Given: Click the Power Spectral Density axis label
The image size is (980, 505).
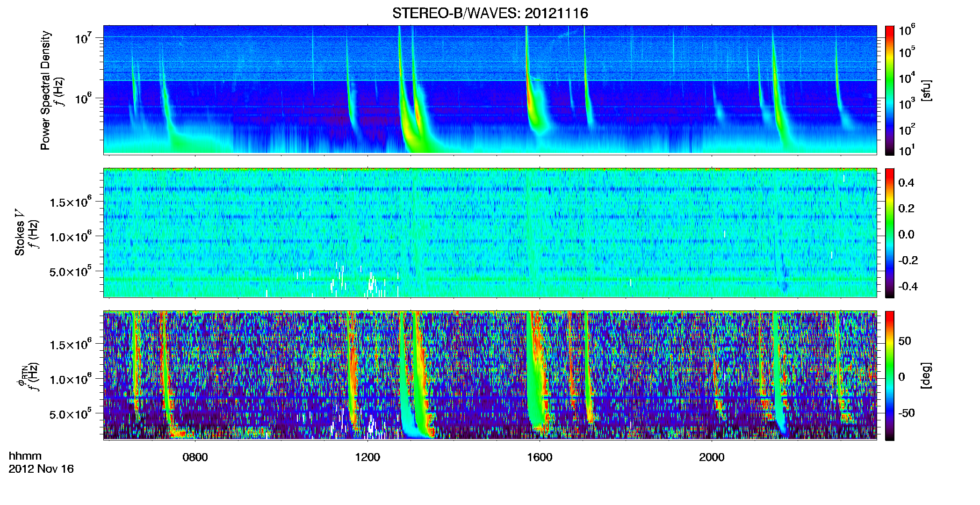Looking at the screenshot, I should [x=45, y=90].
